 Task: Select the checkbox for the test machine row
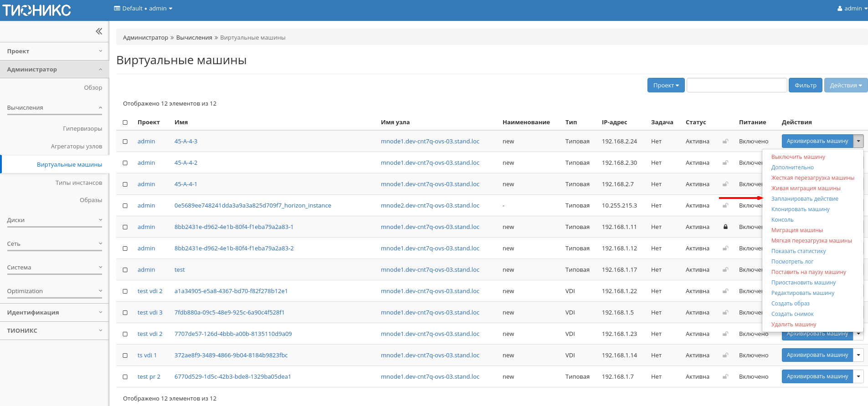click(x=125, y=270)
